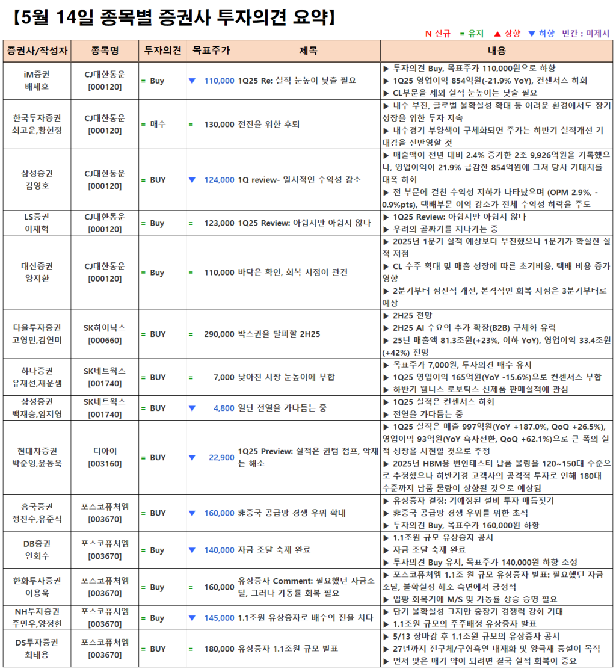The image size is (616, 672).
Task: Select the '삼성증권 김영호' broker cell
Action: pos(37,179)
